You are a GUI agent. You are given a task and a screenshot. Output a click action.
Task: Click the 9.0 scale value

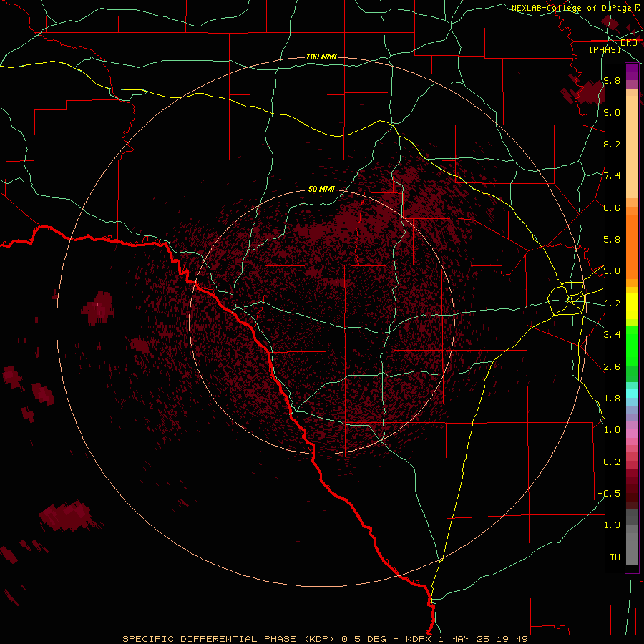612,112
